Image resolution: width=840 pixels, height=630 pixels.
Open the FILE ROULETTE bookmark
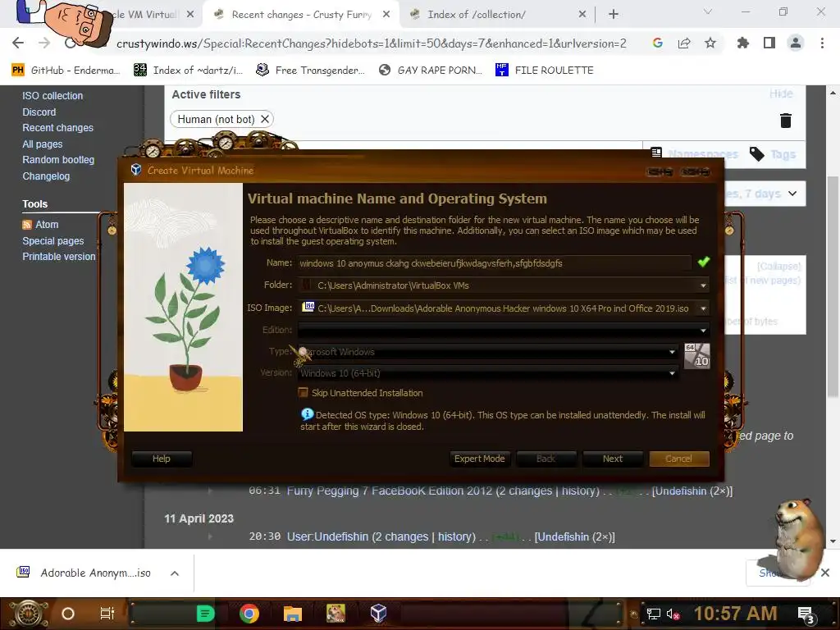[x=545, y=70]
